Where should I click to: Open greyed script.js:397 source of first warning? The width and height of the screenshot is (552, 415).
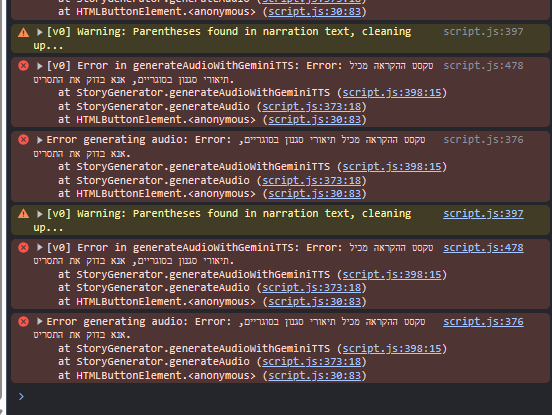click(483, 32)
